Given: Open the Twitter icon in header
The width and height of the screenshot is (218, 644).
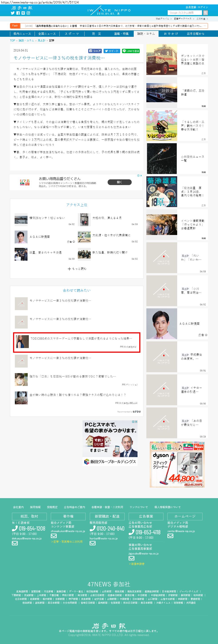Looking at the screenshot, I should [x=13, y=13].
